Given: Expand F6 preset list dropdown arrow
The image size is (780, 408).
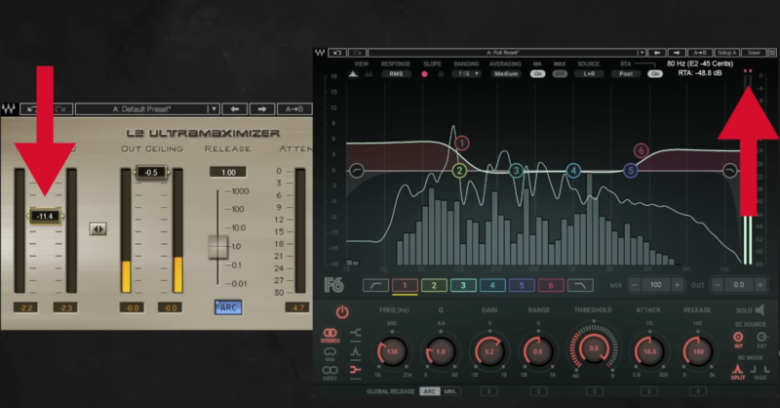Looking at the screenshot, I should [642, 52].
